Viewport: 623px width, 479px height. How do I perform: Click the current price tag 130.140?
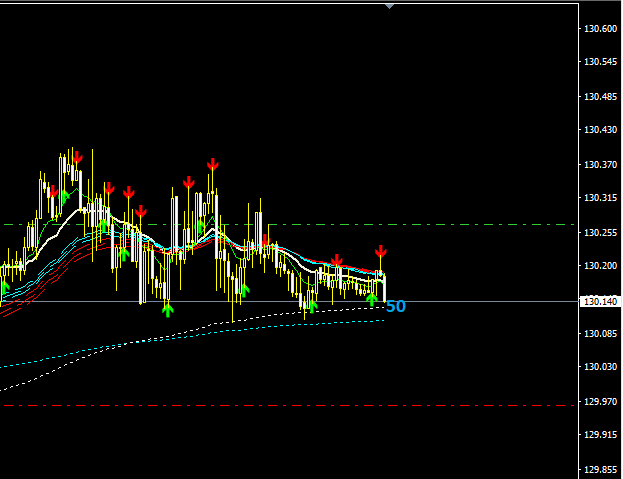pos(600,301)
